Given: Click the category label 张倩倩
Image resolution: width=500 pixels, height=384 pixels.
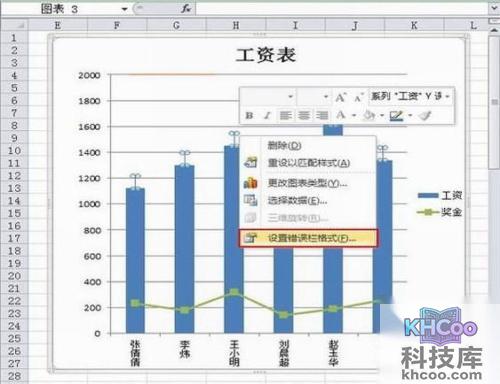Looking at the screenshot, I should (x=135, y=353).
